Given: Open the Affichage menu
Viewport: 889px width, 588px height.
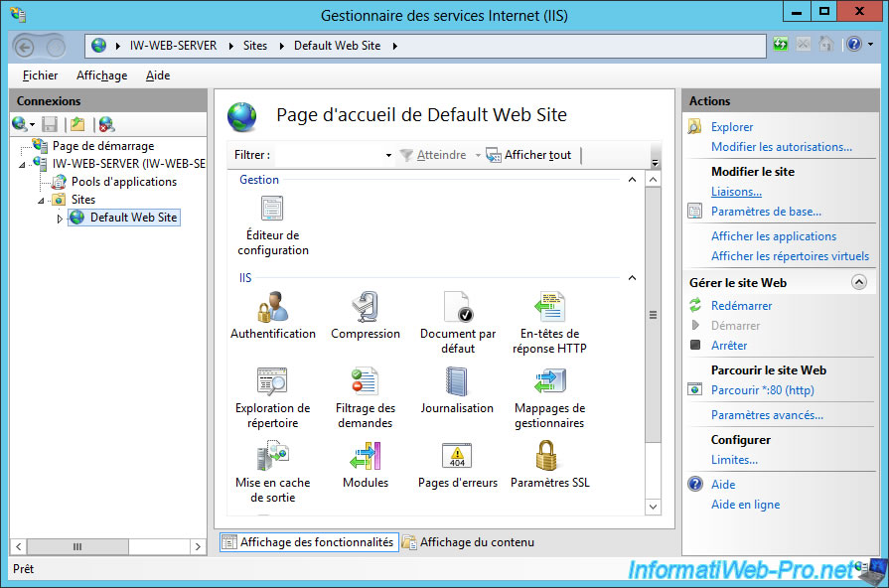Looking at the screenshot, I should coord(101,75).
